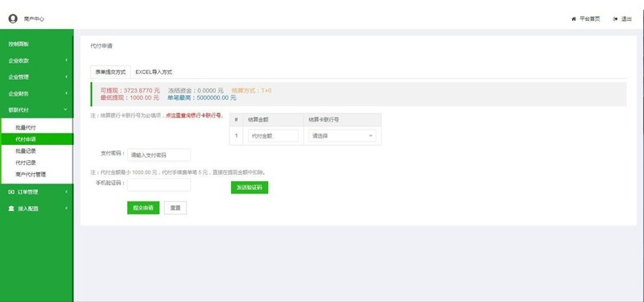Image resolution: width=644 pixels, height=302 pixels.
Task: Click the green 提交申请 button
Action: pos(143,208)
